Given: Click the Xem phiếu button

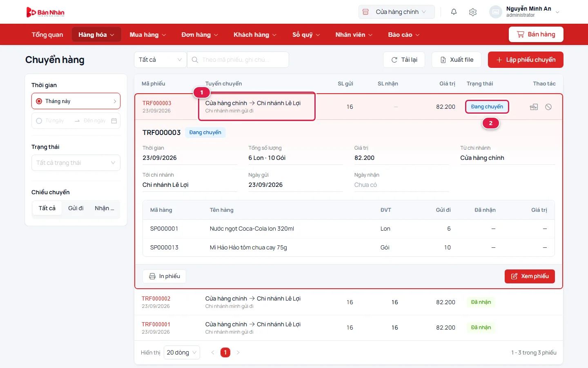Looking at the screenshot, I should click(530, 276).
